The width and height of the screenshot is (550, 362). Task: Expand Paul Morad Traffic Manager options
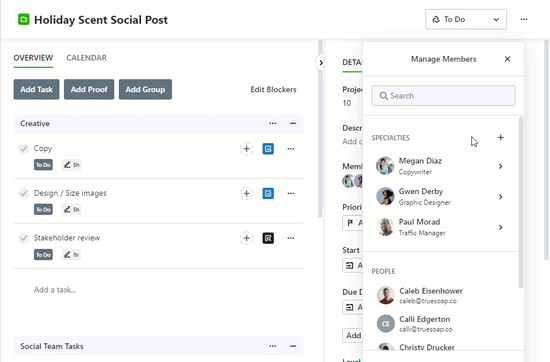501,227
